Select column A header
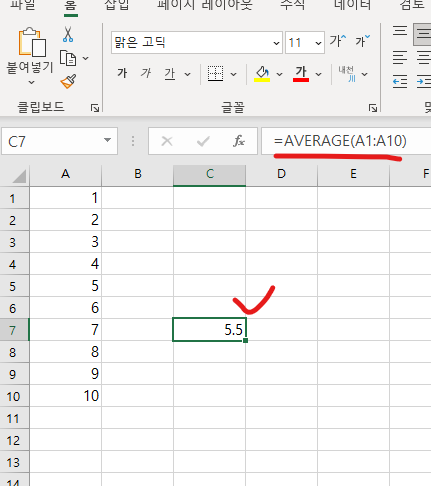 pyautogui.click(x=66, y=174)
